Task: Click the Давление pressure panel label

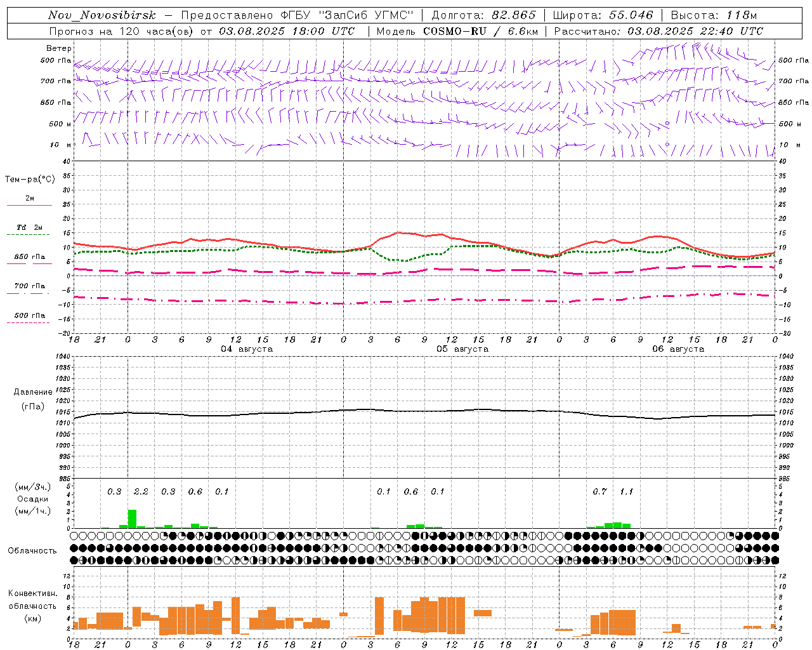Action: [x=33, y=392]
